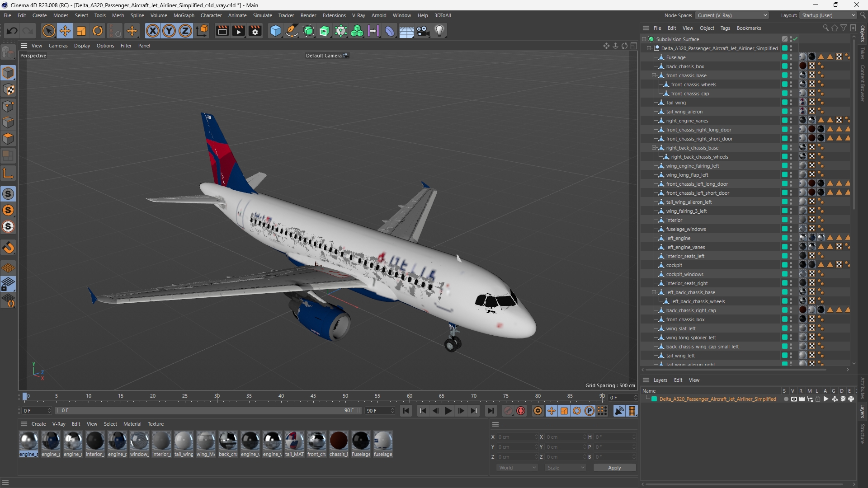Toggle Subdivision Surface enable checkmark
Viewport: 868px width, 488px height.
click(x=795, y=39)
